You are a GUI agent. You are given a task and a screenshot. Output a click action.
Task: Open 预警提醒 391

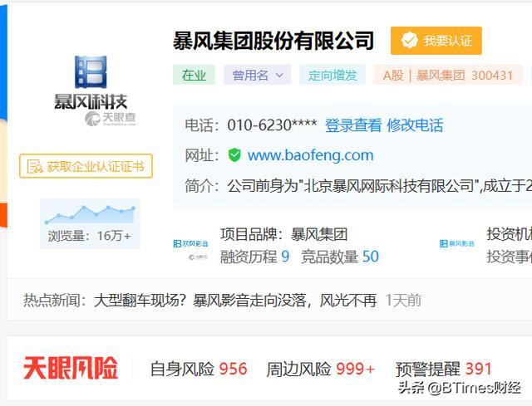[443, 369]
